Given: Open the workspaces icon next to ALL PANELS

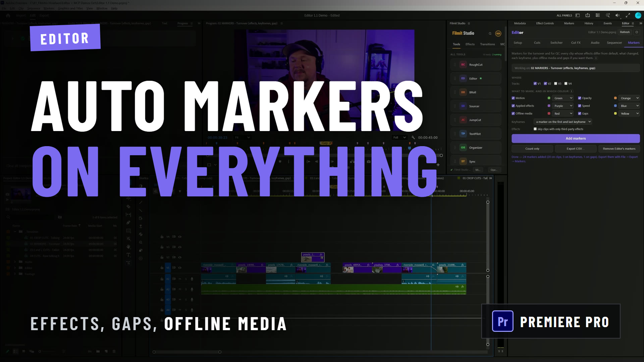Looking at the screenshot, I should point(578,15).
